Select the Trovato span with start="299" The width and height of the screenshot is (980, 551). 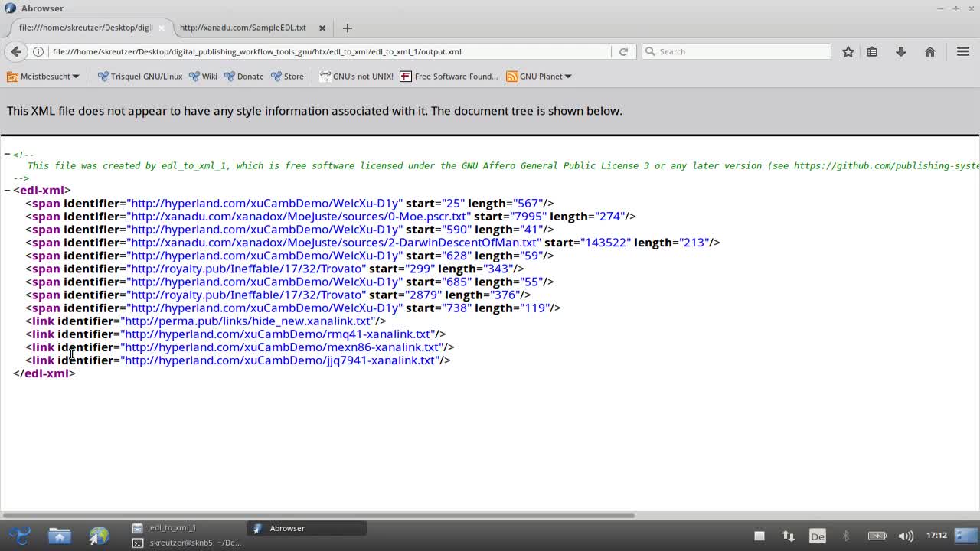(274, 268)
